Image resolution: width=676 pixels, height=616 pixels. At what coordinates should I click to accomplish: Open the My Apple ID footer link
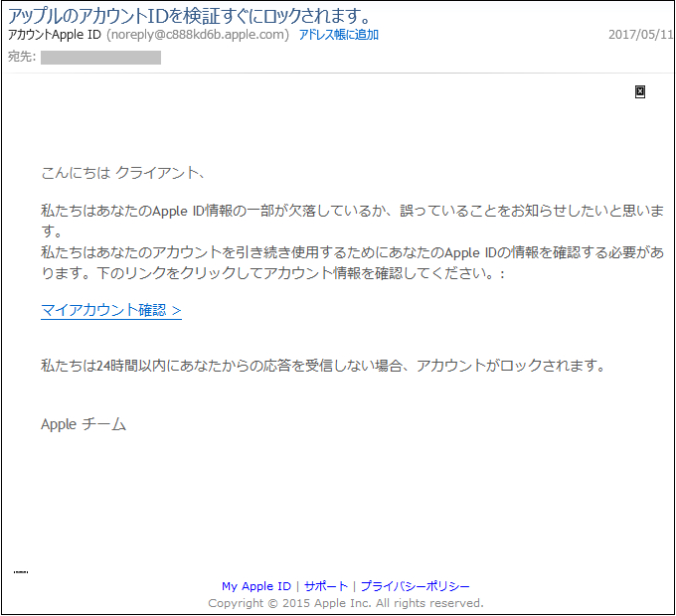click(x=256, y=586)
